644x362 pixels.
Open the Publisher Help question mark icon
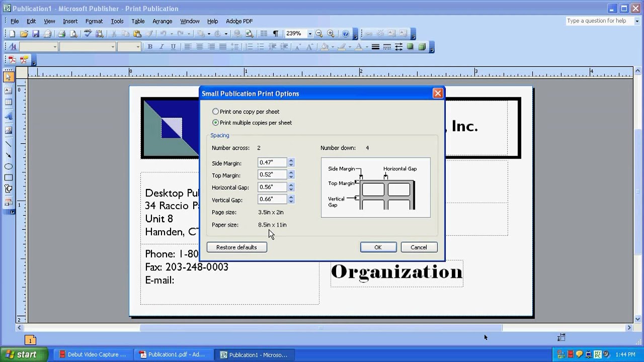click(x=346, y=34)
